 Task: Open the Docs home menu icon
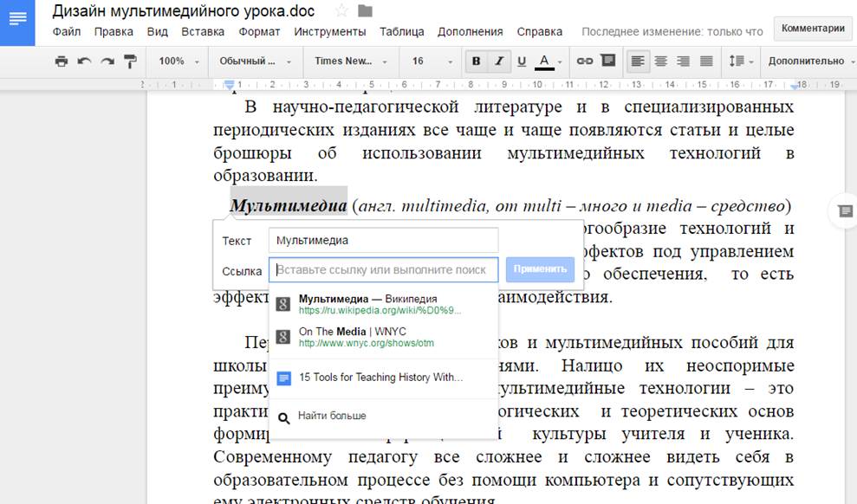tap(17, 23)
